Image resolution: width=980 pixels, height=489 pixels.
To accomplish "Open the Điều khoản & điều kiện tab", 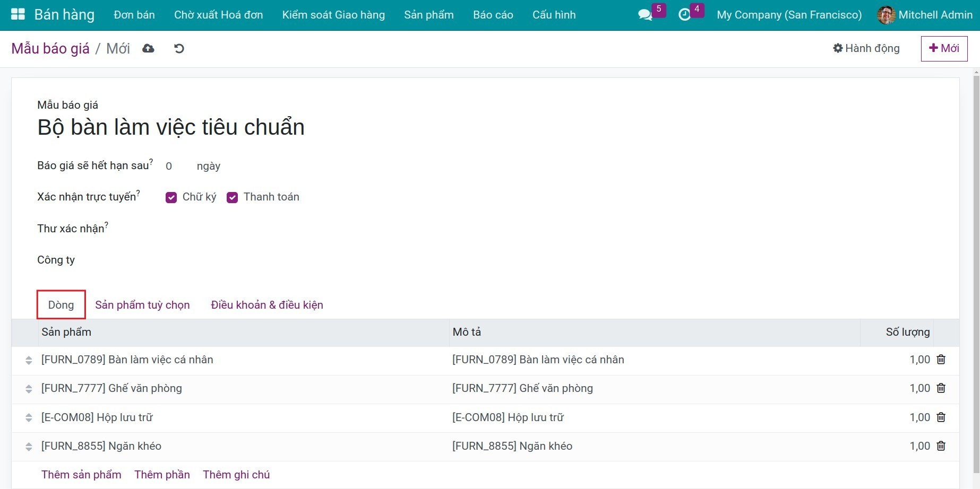I will [x=267, y=305].
